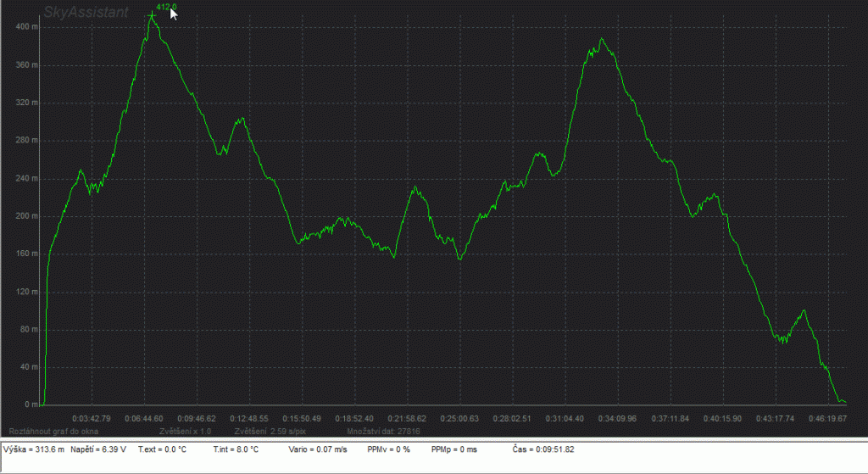Click the PPMv = 0 % status field

pos(388,448)
